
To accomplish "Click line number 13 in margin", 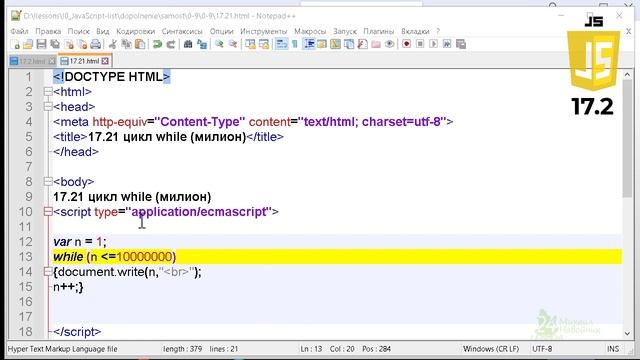I will tap(25, 257).
